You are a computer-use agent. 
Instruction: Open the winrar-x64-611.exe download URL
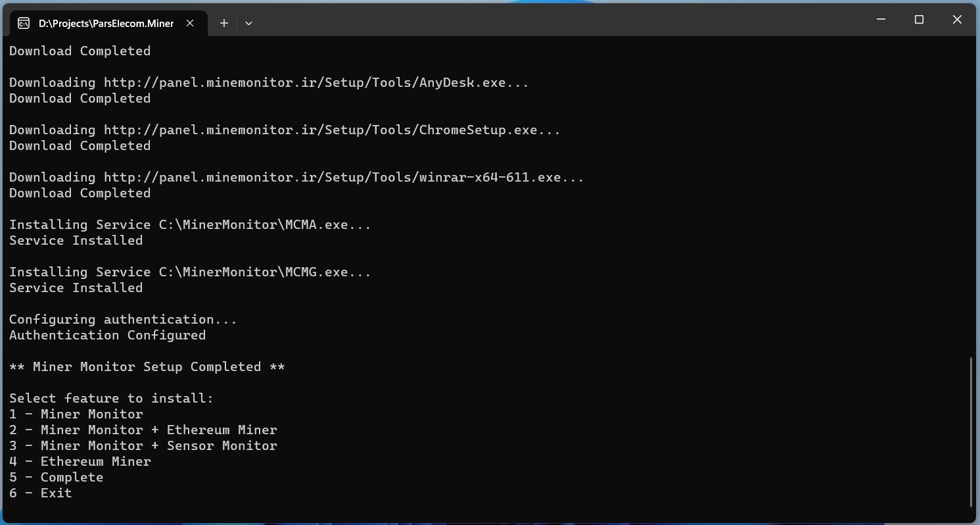pos(343,178)
